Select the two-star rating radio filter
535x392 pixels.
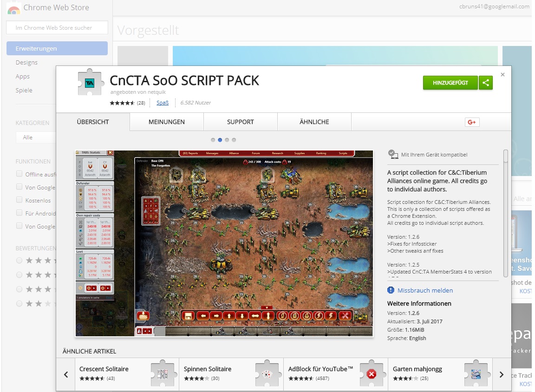tap(20, 303)
